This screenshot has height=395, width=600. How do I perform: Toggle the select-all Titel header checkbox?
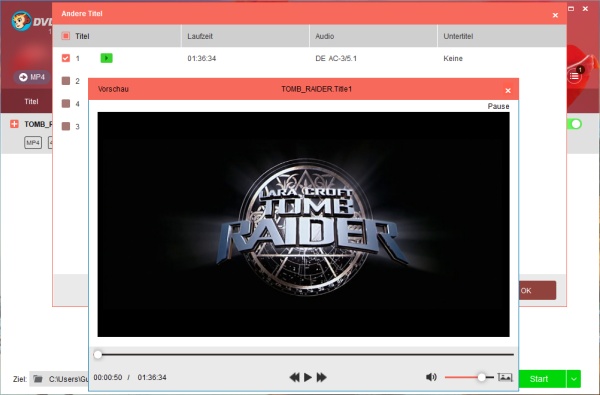tap(66, 36)
